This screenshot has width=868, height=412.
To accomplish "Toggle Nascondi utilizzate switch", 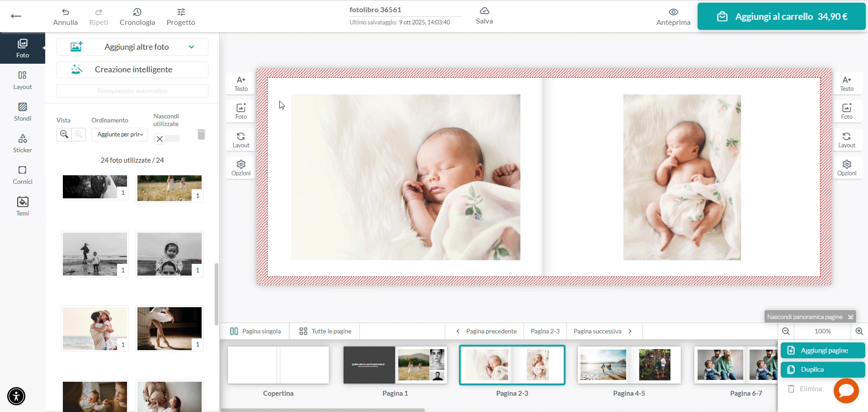I will (167, 139).
